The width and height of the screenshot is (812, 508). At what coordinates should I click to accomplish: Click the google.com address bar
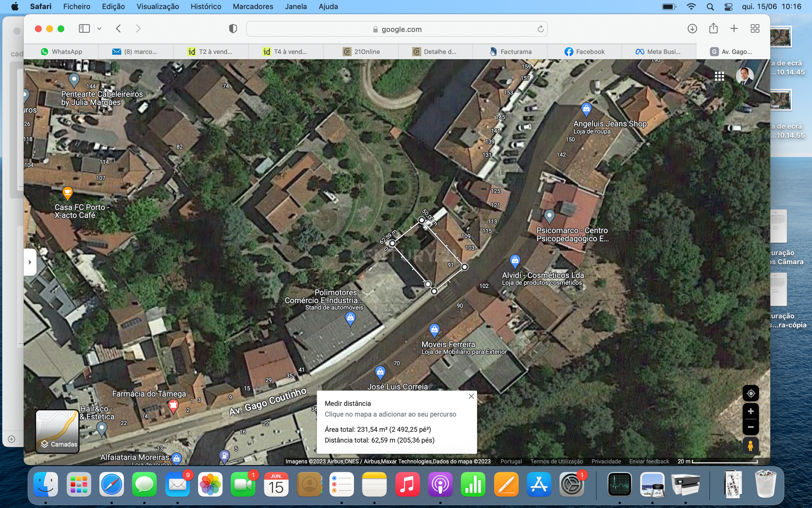pos(397,29)
